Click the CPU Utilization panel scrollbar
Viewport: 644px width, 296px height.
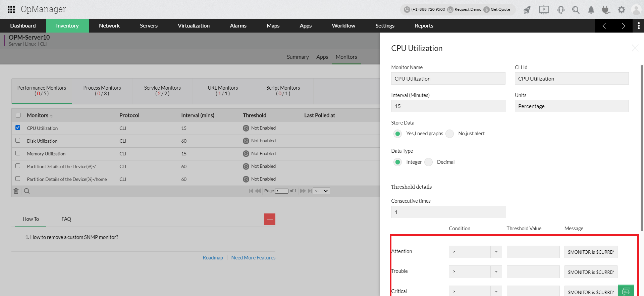point(642,148)
